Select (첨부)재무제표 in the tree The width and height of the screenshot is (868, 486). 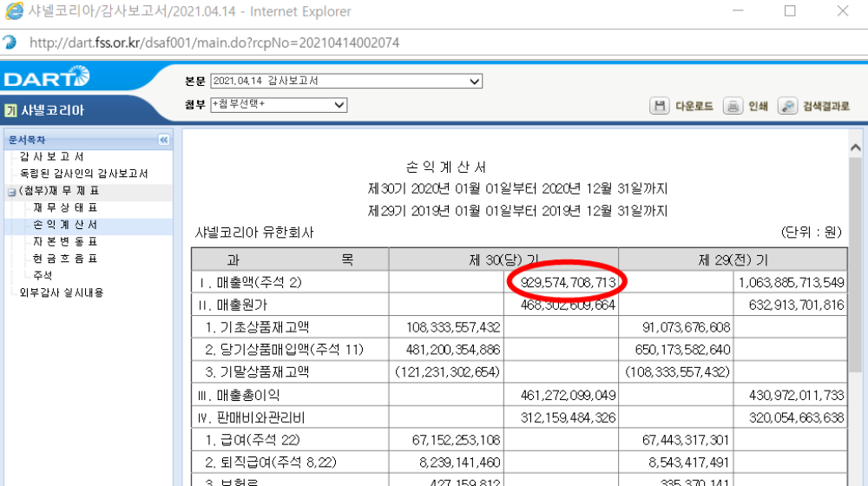(59, 191)
